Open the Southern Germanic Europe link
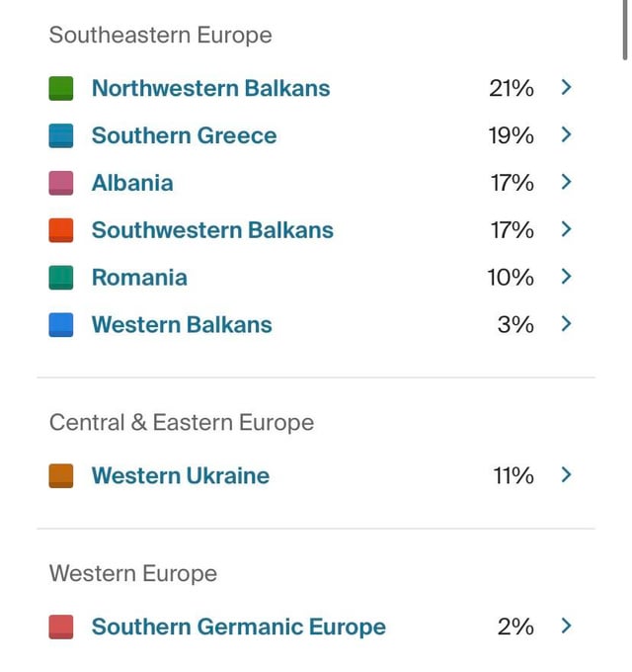The height and width of the screenshot is (672, 632). (238, 627)
